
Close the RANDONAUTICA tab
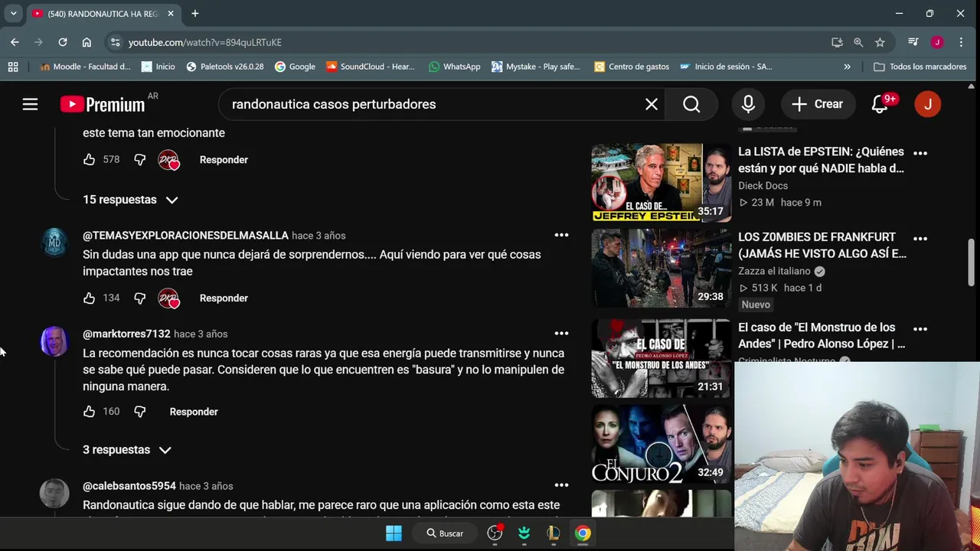(171, 14)
